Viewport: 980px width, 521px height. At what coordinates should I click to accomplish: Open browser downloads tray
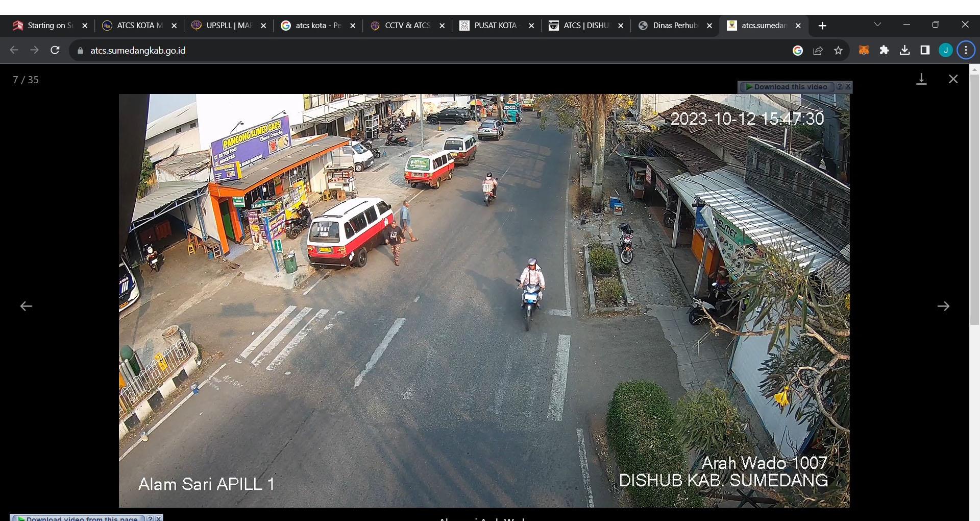905,50
